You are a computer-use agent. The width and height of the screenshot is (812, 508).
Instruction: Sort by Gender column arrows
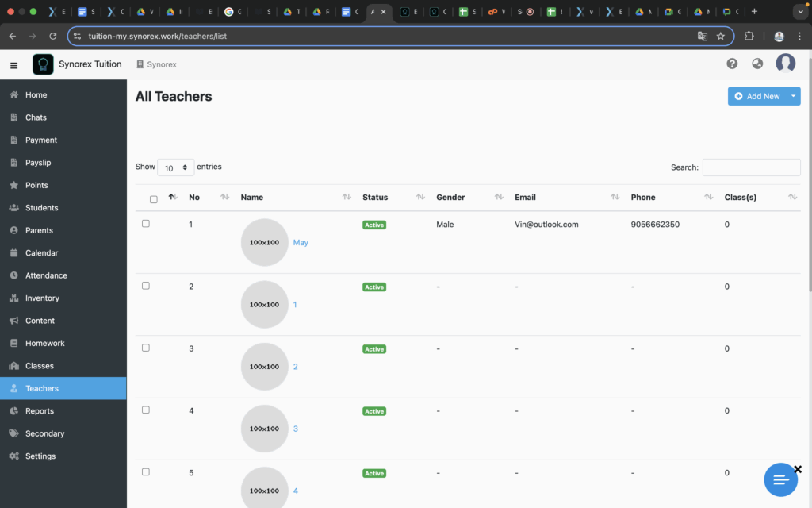499,197
